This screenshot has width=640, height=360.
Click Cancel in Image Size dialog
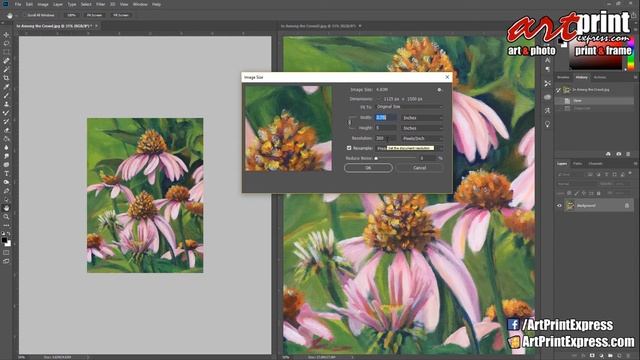point(420,168)
